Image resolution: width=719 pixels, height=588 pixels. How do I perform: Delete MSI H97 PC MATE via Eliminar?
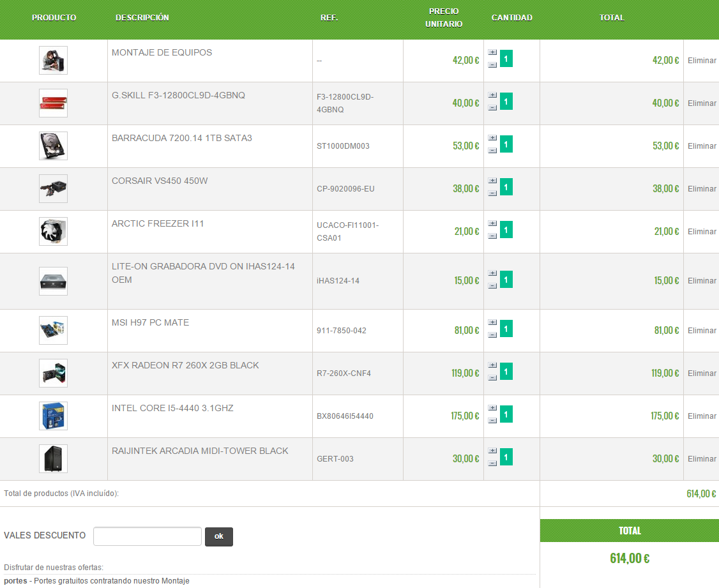click(x=702, y=331)
